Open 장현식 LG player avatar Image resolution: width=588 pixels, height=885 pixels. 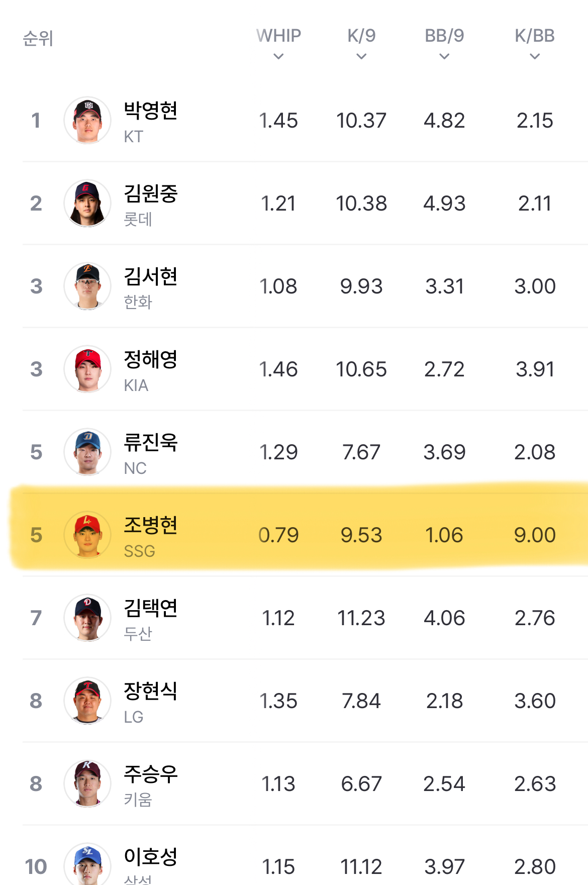(87, 701)
